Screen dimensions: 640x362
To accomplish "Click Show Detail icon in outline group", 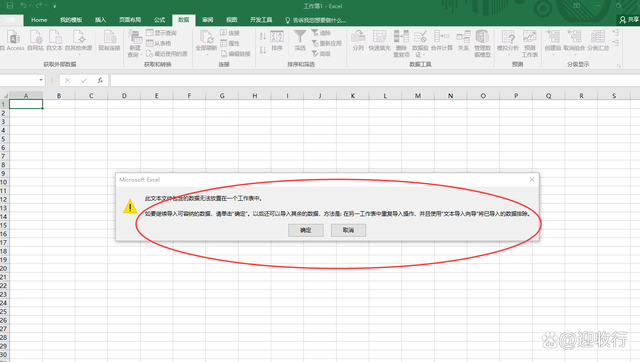I will pos(616,33).
